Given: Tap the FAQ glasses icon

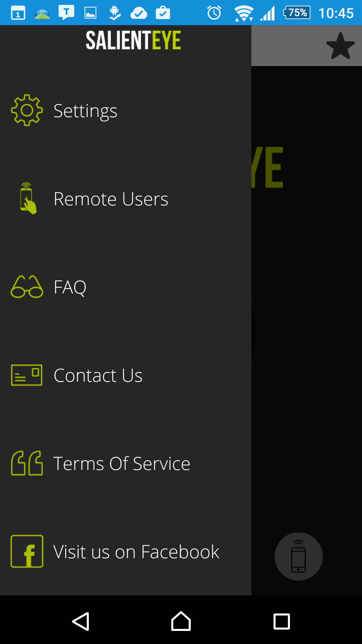Looking at the screenshot, I should (x=27, y=287).
